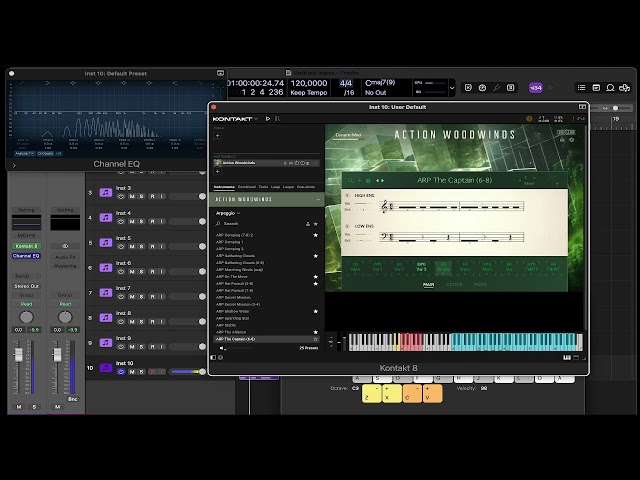This screenshot has width=640, height=480.
Task: Favorite the ARP The Captain preset star
Action: pyautogui.click(x=316, y=339)
